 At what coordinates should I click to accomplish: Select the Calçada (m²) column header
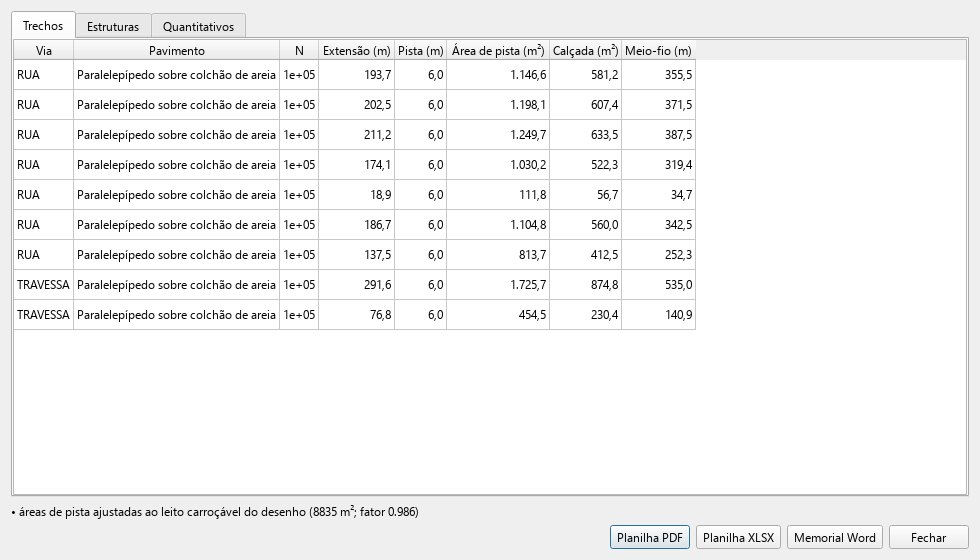585,51
